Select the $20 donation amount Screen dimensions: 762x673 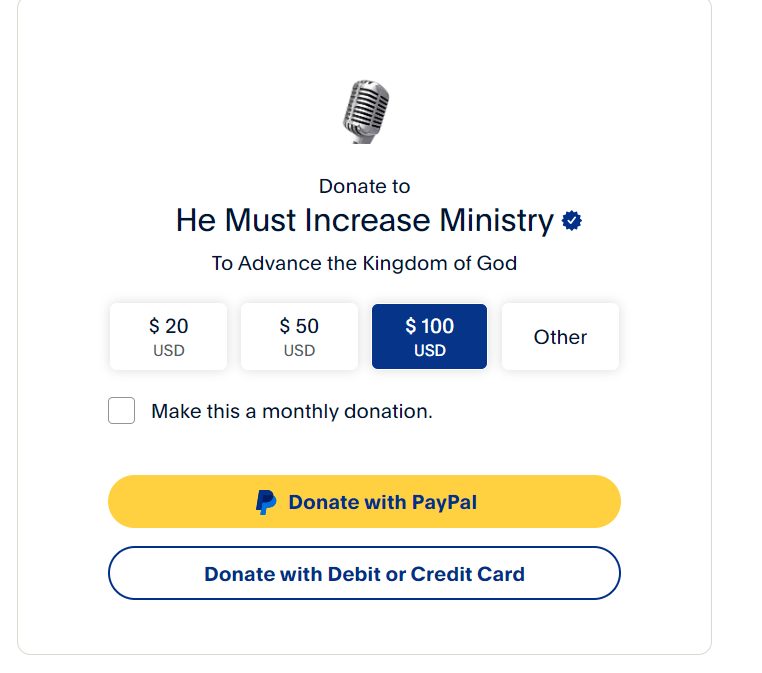point(168,336)
